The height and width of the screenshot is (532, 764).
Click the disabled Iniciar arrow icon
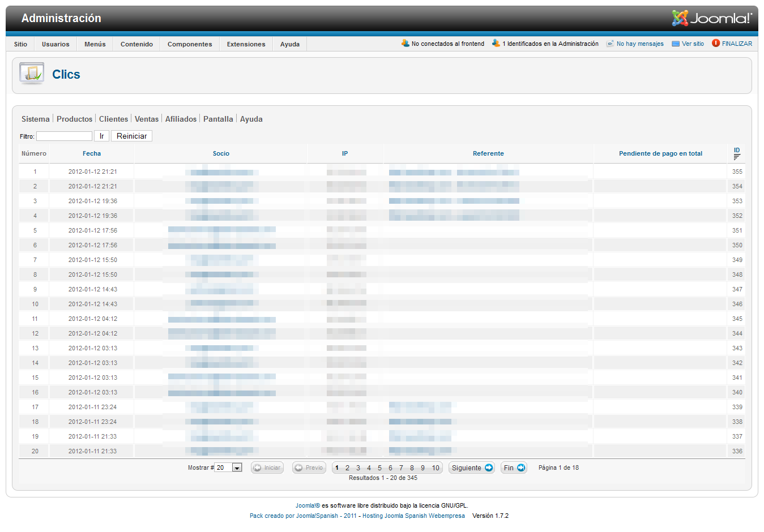257,468
